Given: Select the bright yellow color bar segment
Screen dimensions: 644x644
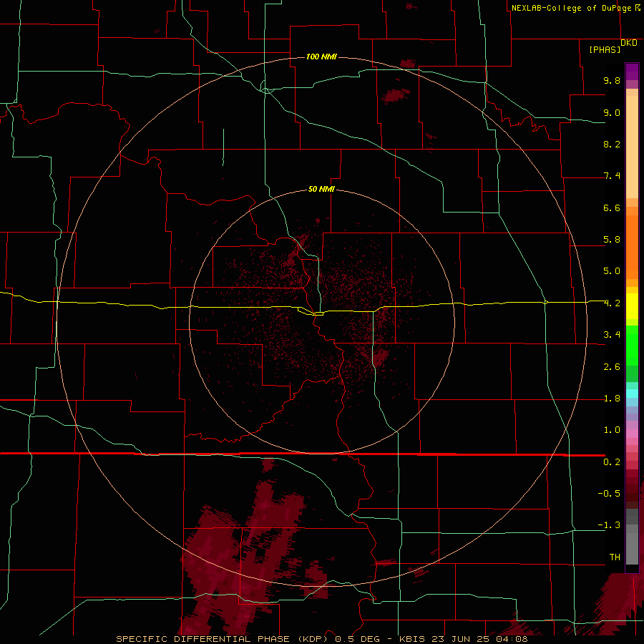Looking at the screenshot, I should click(632, 306).
